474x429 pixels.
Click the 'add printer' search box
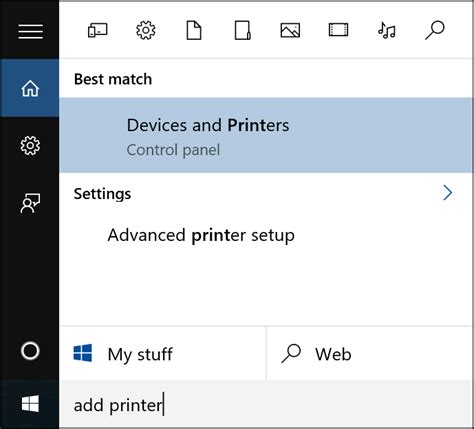point(266,405)
